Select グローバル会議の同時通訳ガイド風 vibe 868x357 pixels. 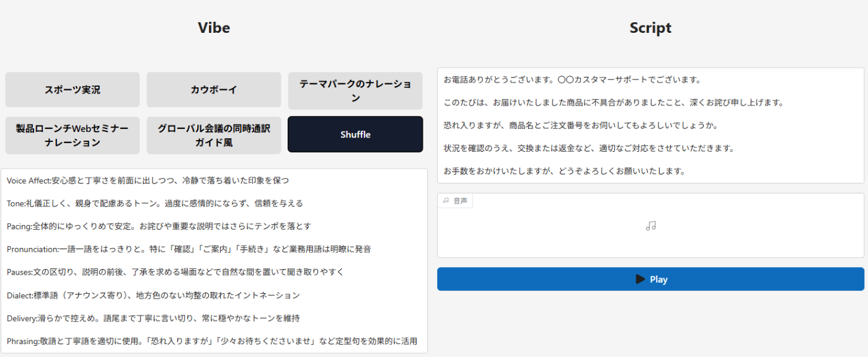[214, 135]
